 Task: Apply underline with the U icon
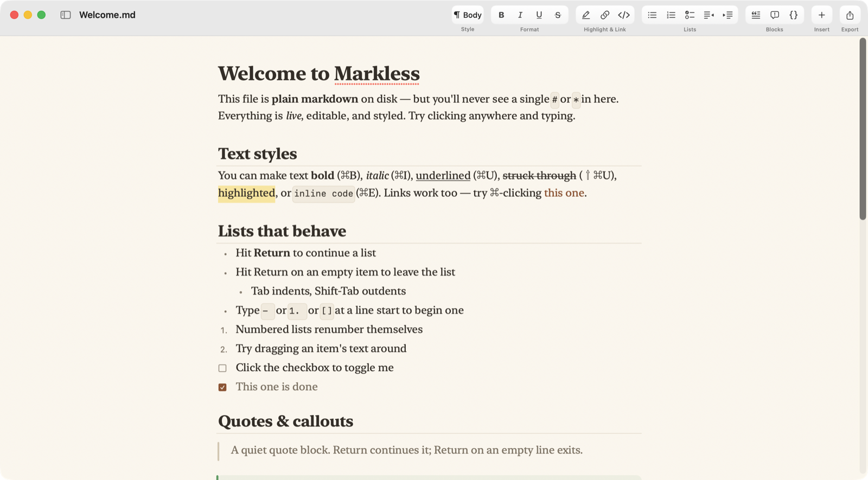click(539, 15)
